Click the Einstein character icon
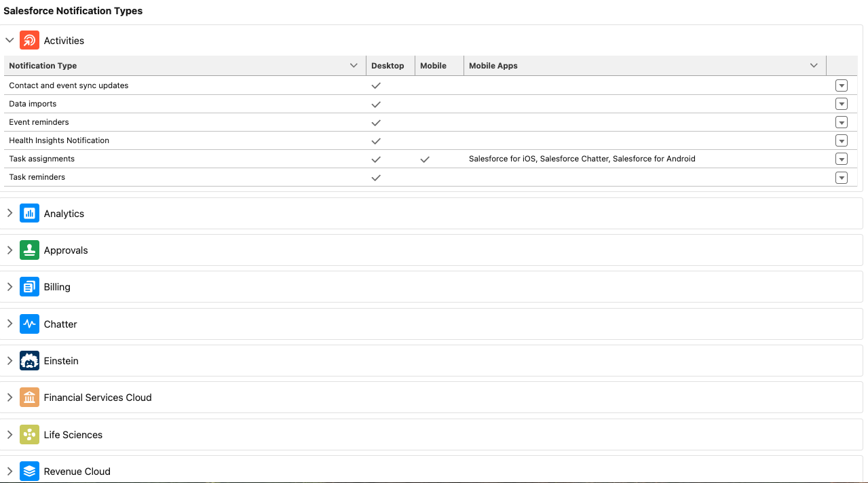Viewport: 868px width, 483px height. 29,361
